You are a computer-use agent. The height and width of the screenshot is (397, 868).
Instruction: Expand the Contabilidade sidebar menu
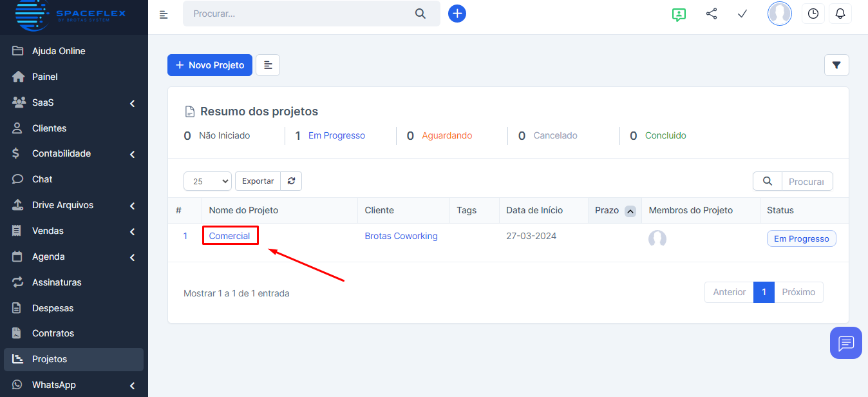click(x=132, y=154)
